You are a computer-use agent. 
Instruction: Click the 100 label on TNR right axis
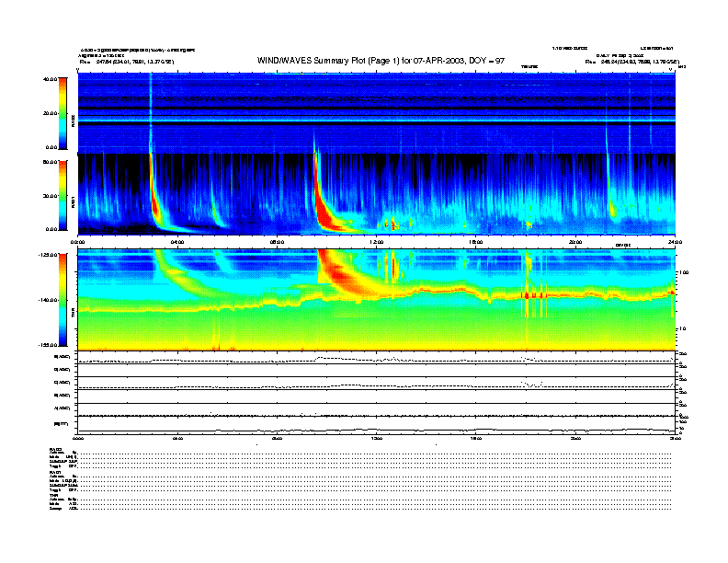click(684, 272)
